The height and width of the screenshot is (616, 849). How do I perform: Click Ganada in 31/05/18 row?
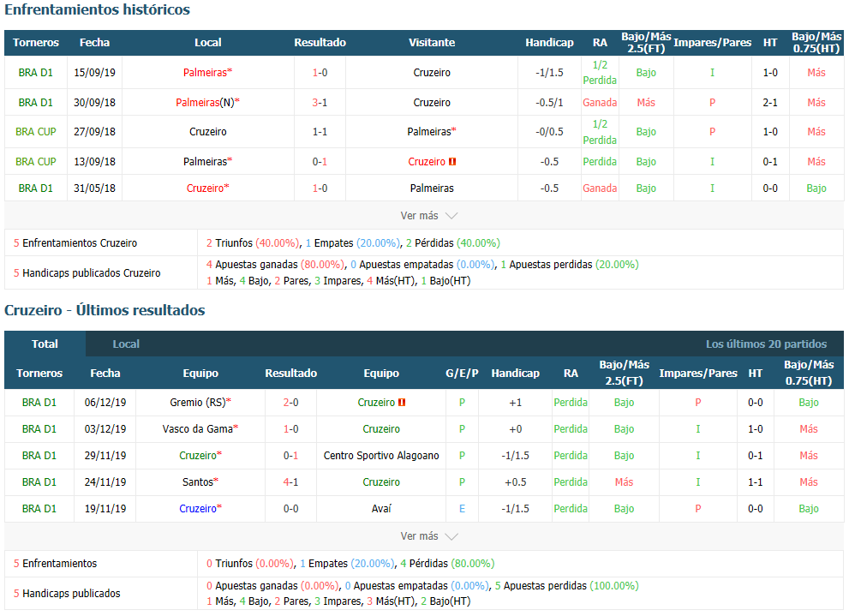click(x=600, y=188)
